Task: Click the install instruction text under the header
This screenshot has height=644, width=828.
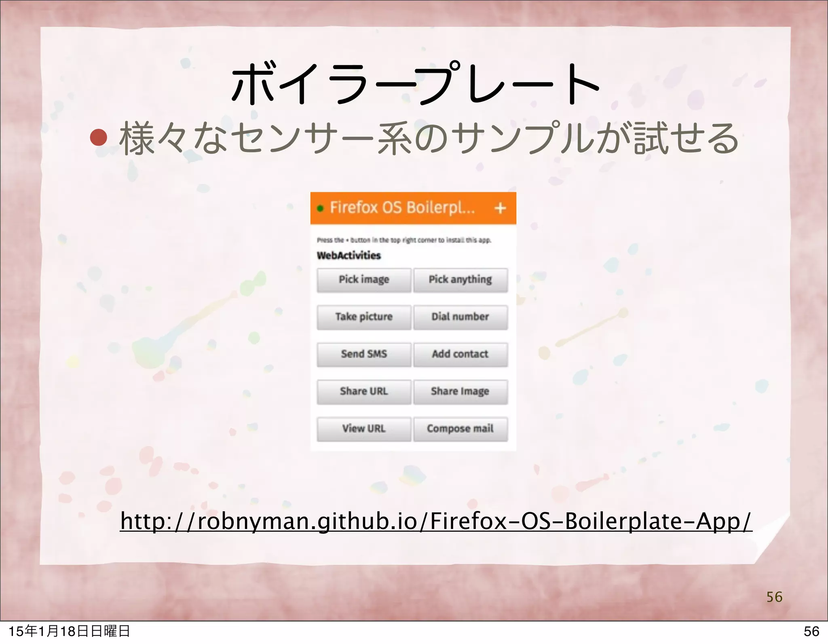Action: 404,240
